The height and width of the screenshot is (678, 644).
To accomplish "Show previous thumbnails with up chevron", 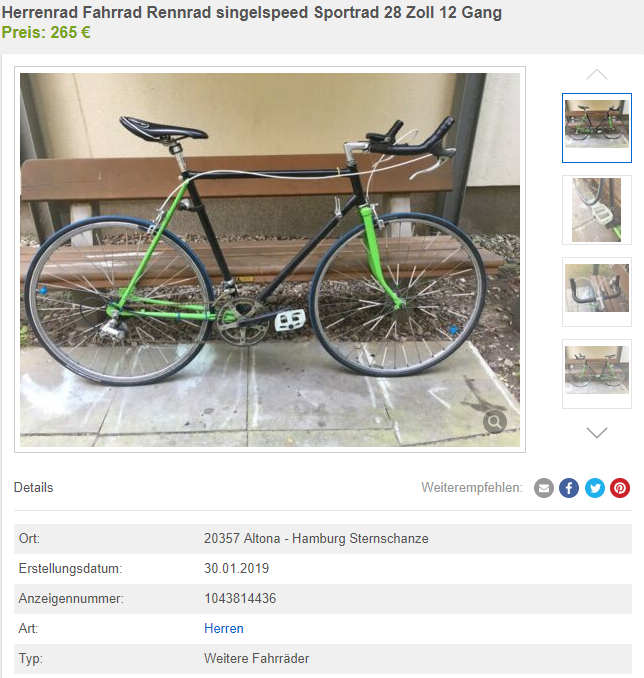I will 597,75.
